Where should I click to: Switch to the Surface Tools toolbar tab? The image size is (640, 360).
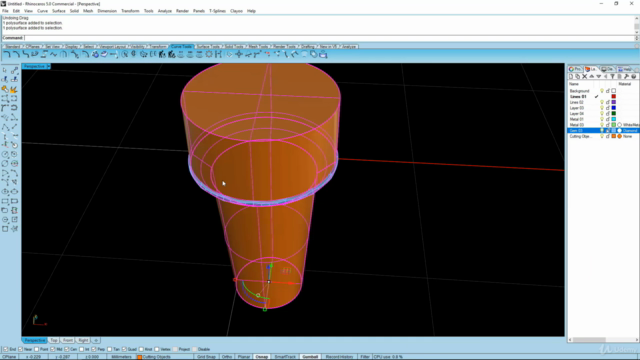click(209, 47)
